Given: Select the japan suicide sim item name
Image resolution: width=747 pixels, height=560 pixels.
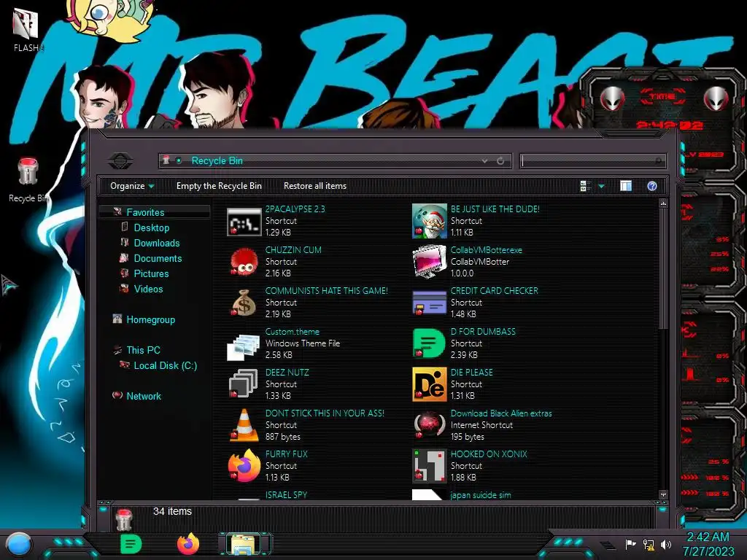Looking at the screenshot, I should (x=481, y=495).
